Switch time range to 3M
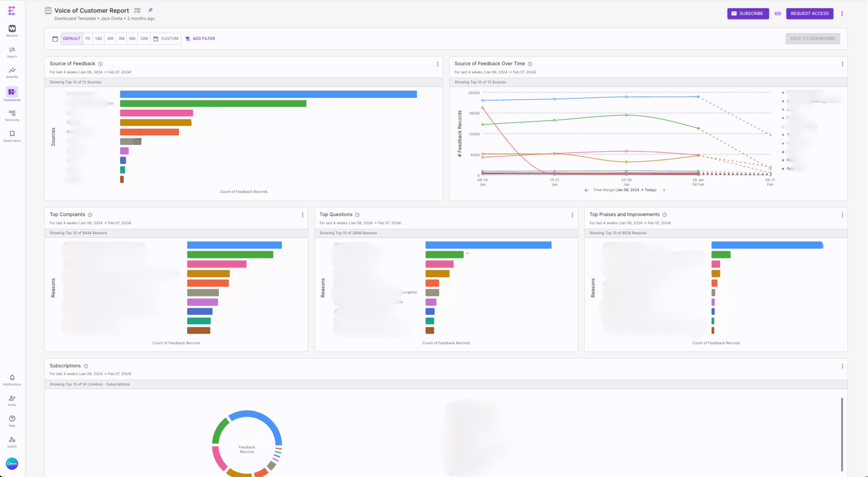Screen dimensions: 868x477 (121, 39)
